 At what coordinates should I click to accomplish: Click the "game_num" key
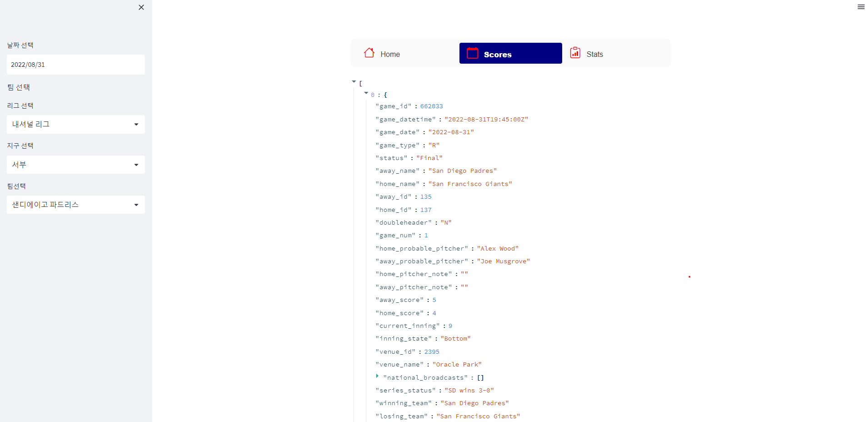(x=395, y=236)
